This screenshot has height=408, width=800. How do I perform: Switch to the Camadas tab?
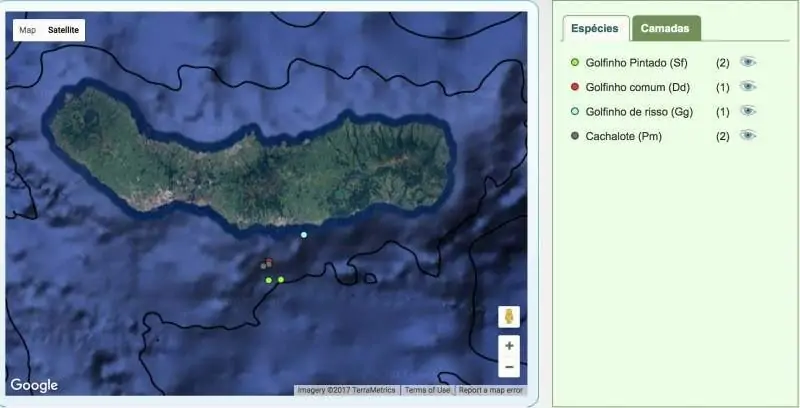(665, 29)
